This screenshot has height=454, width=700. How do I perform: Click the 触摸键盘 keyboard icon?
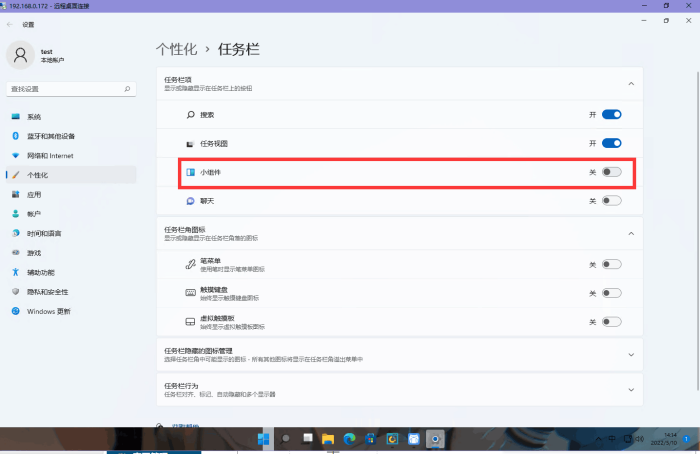point(190,293)
